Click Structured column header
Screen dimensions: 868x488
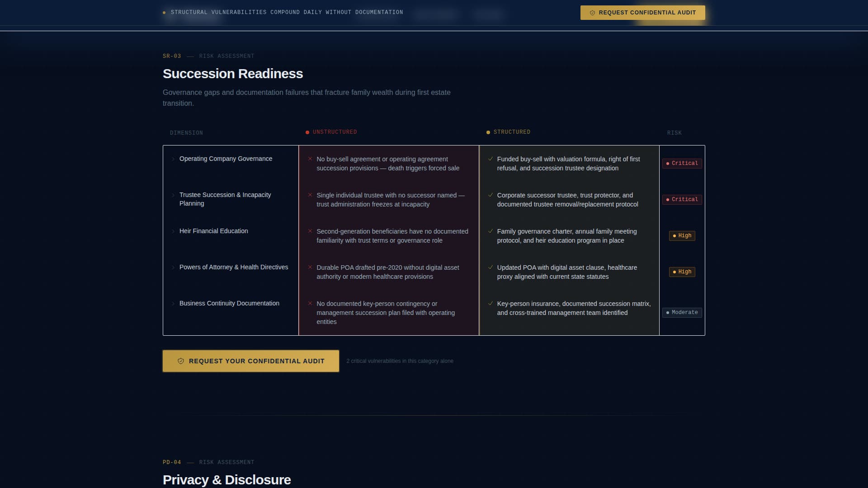[x=512, y=132]
